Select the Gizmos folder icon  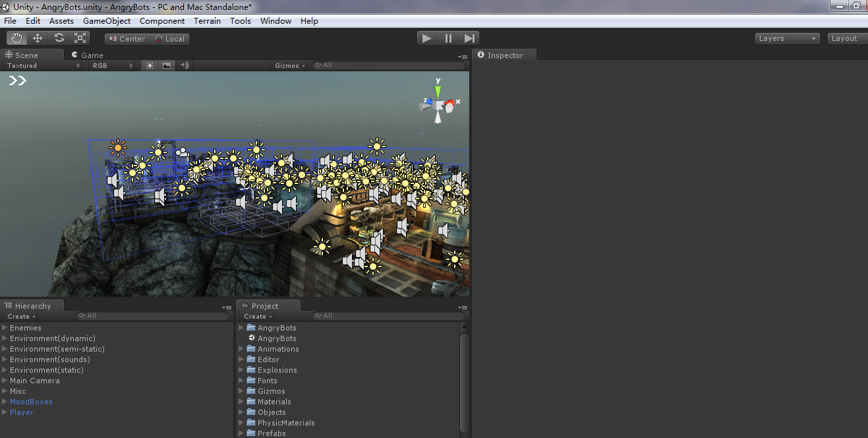point(251,391)
